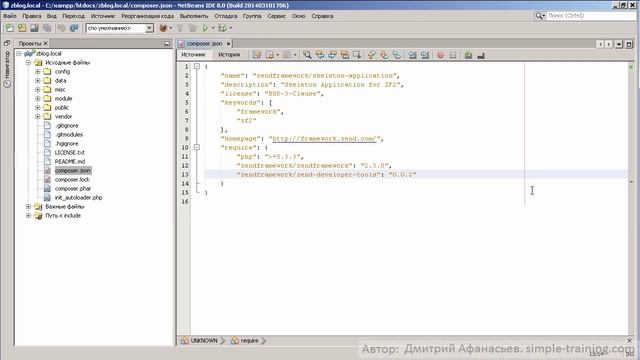Click Shift Line Right icon

pyautogui.click(x=425, y=55)
